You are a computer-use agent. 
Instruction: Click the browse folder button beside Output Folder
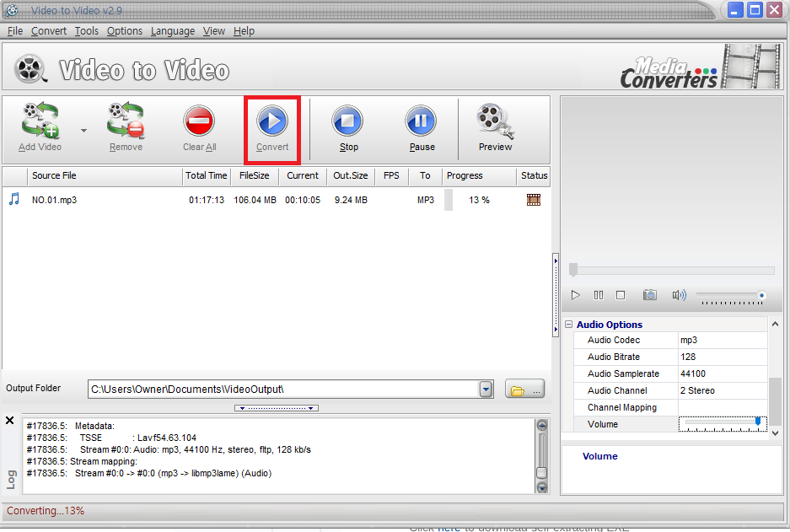point(524,389)
